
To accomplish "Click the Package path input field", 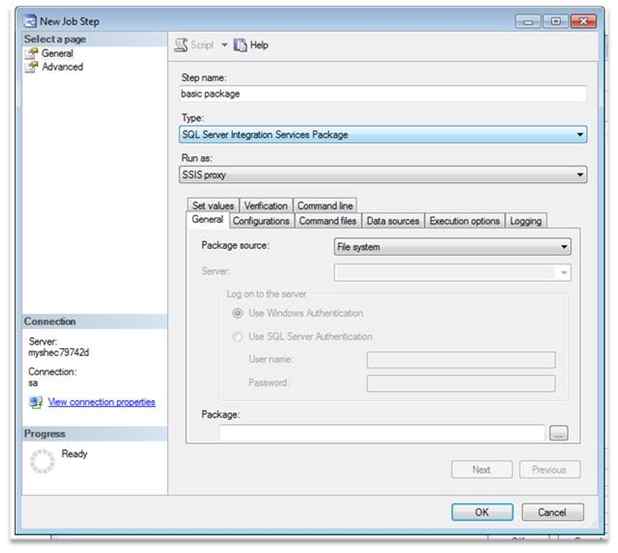I will tap(382, 433).
